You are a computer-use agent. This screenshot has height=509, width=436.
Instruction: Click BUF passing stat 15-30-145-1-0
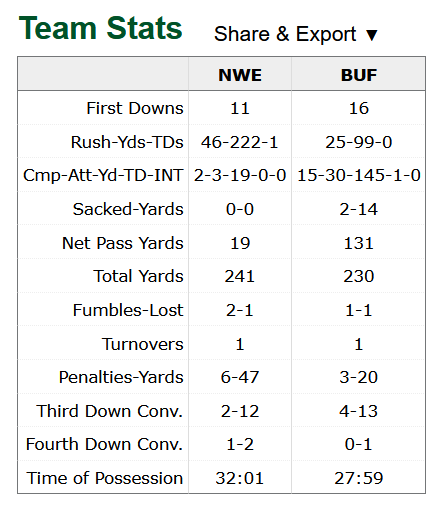(x=359, y=175)
